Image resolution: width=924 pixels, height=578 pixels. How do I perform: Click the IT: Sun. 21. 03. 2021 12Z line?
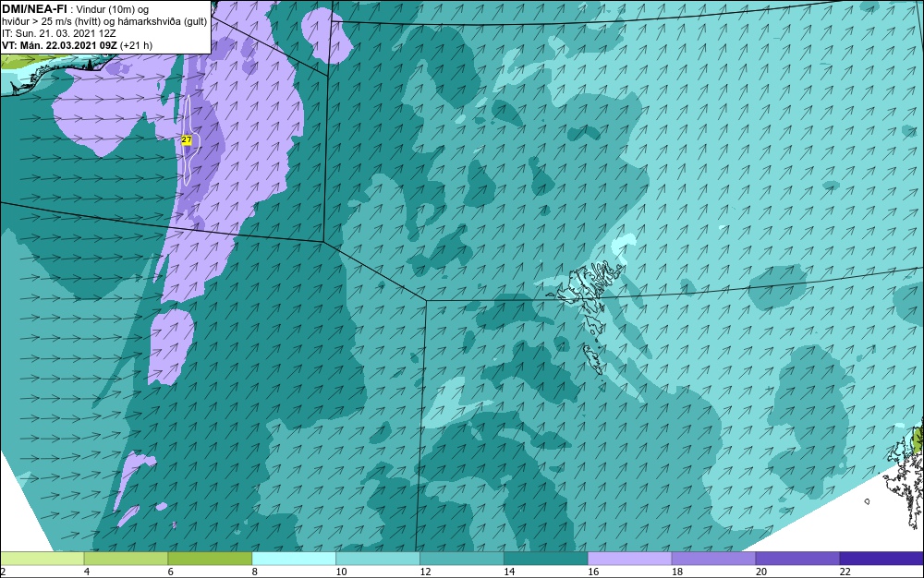coord(59,33)
